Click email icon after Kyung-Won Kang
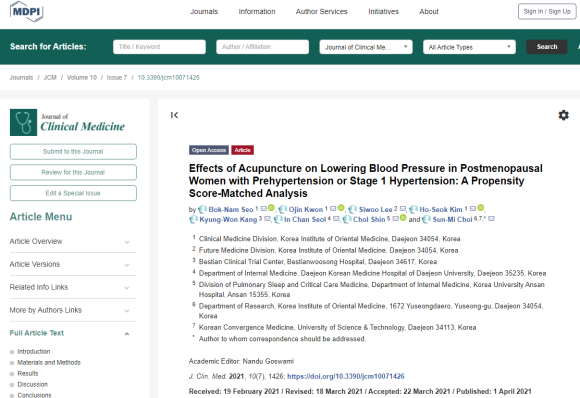580x398 pixels. (x=267, y=219)
